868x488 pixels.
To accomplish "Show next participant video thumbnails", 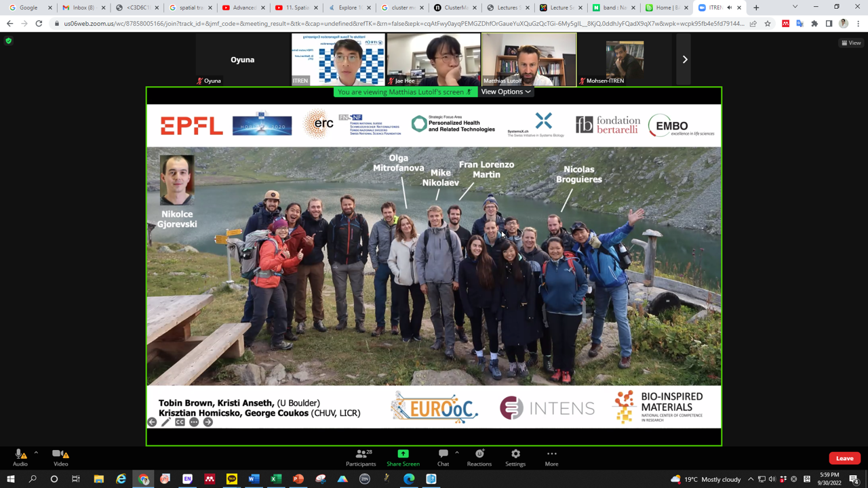I will tap(684, 60).
